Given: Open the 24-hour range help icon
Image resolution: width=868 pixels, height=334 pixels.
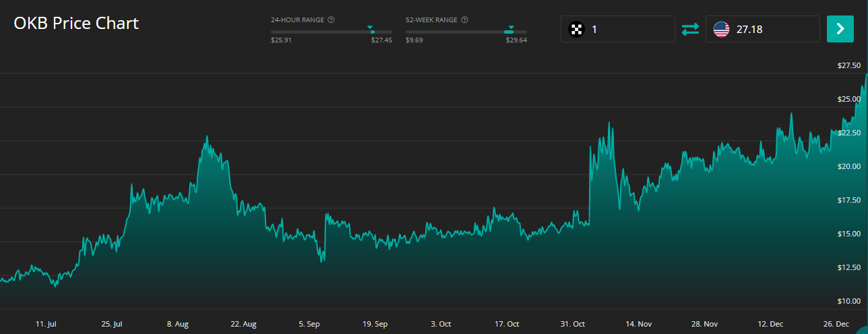Looking at the screenshot, I should pyautogui.click(x=331, y=20).
